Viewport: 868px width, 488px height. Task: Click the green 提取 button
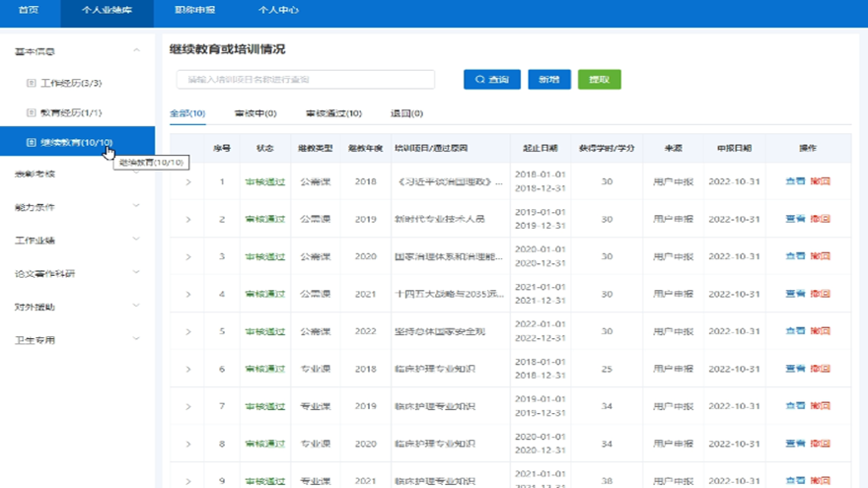pyautogui.click(x=599, y=80)
